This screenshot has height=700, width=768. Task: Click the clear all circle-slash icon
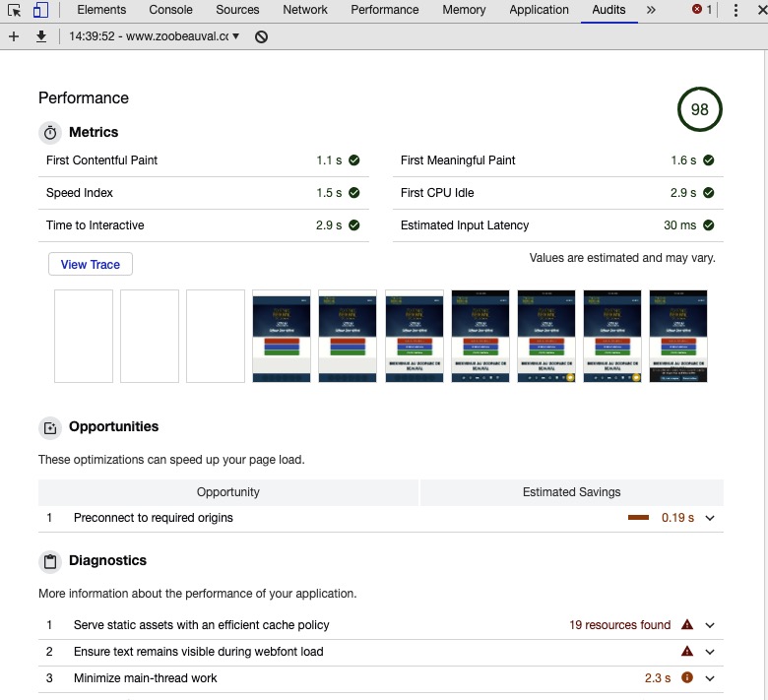pos(261,36)
